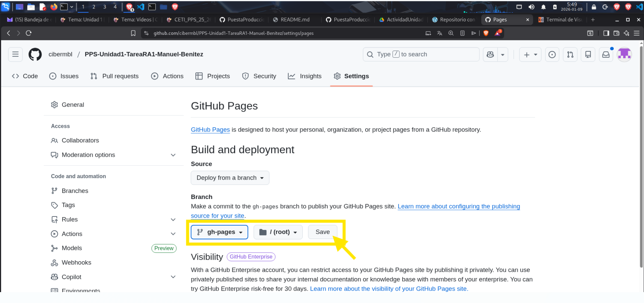Open Visual Studio Code in the taskbar
The image size is (644, 303).
141,7
